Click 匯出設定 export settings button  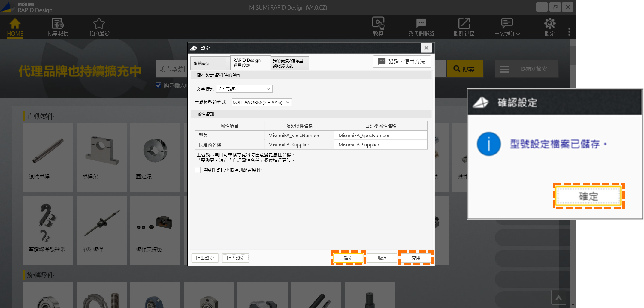(205, 258)
